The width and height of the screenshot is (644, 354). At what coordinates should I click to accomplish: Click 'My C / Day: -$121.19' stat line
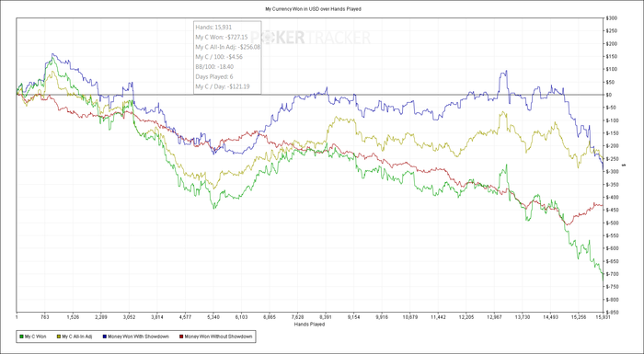(223, 86)
